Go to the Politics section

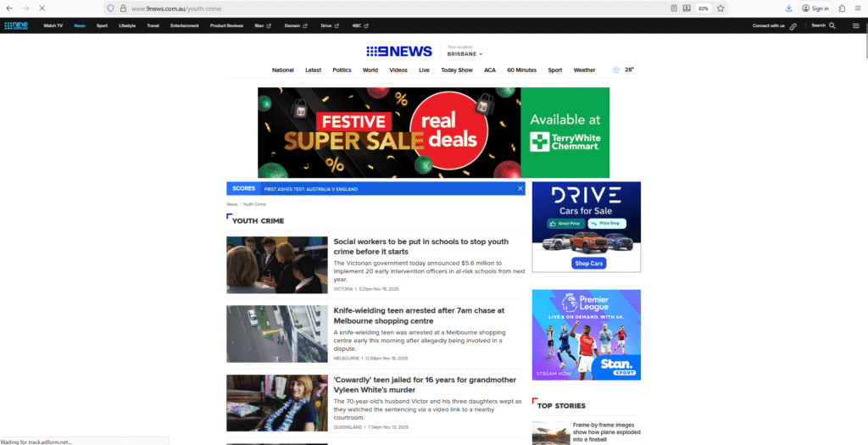[342, 70]
